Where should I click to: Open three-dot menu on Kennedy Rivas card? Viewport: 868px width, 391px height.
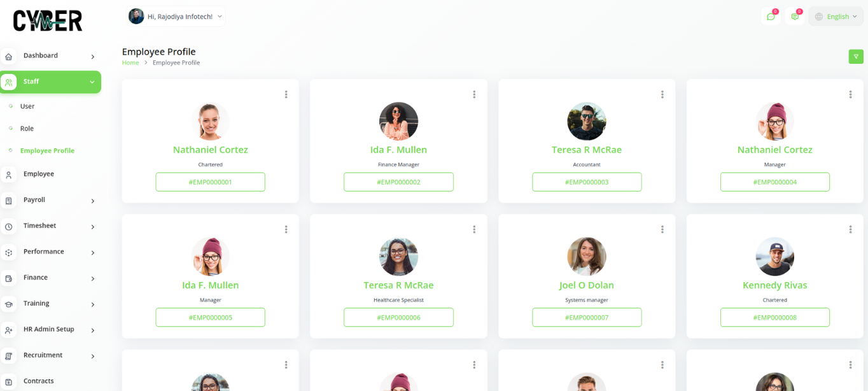(850, 229)
